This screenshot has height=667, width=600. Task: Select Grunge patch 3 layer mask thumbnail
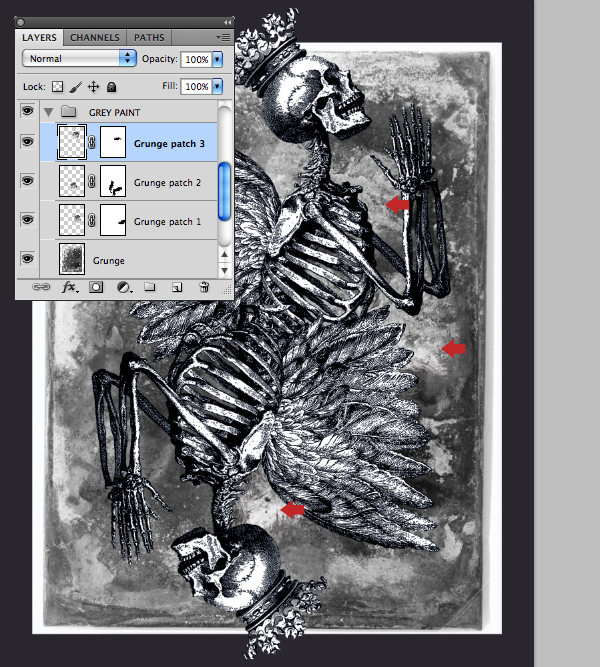[x=113, y=142]
